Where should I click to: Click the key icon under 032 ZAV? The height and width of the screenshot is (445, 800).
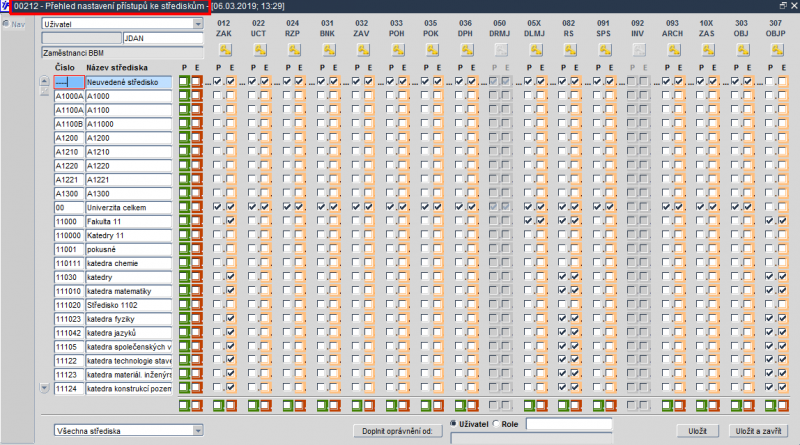[363, 50]
